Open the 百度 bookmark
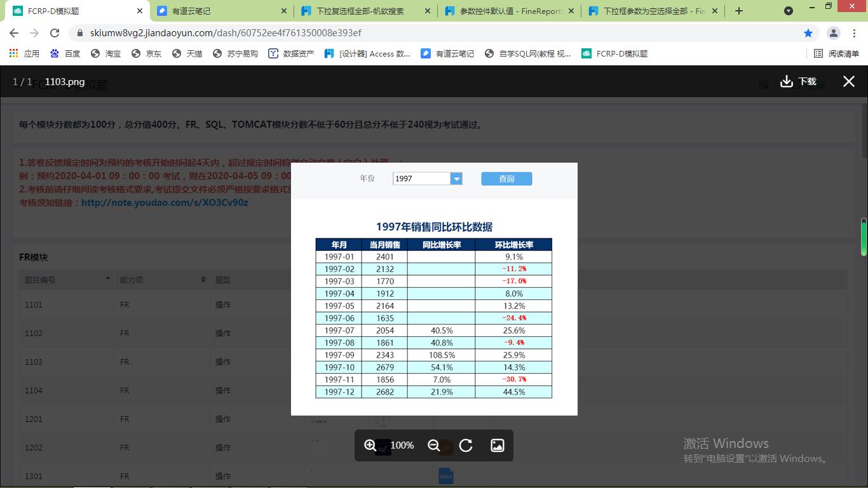868x488 pixels. (65, 54)
